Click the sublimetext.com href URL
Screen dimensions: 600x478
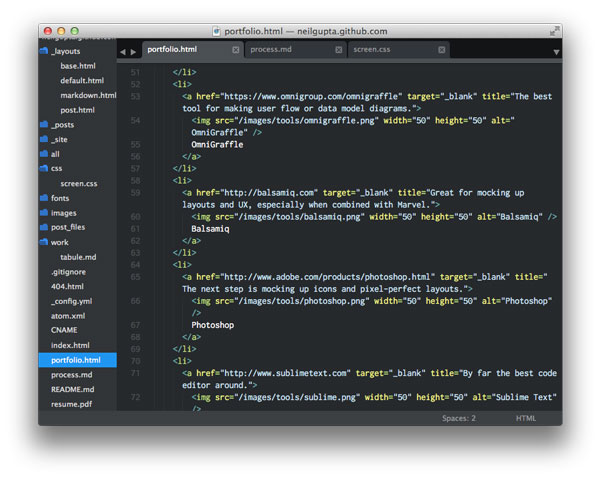[285, 373]
